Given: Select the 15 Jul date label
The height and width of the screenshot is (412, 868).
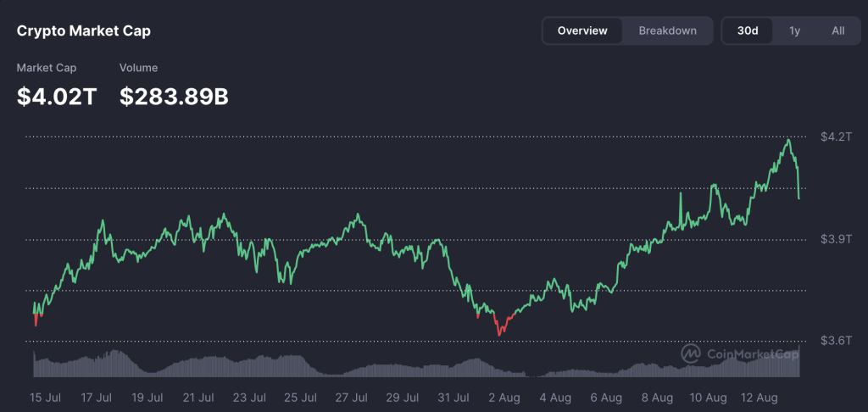Looking at the screenshot, I should coord(47,397).
